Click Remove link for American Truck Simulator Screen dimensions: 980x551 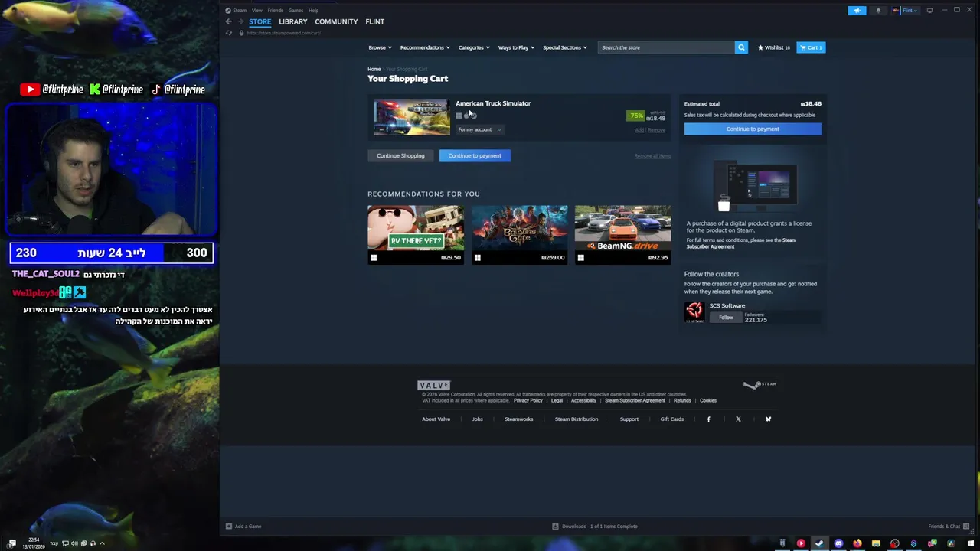point(657,130)
